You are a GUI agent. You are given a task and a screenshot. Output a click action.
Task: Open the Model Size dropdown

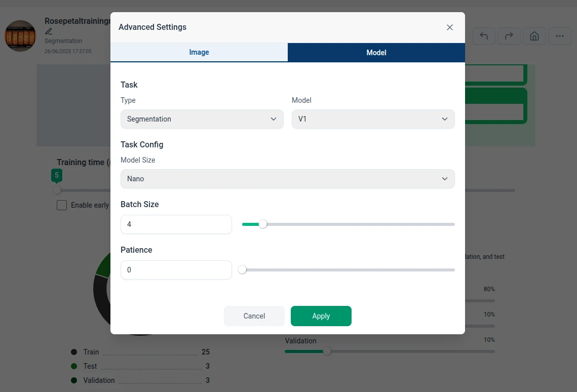click(287, 179)
